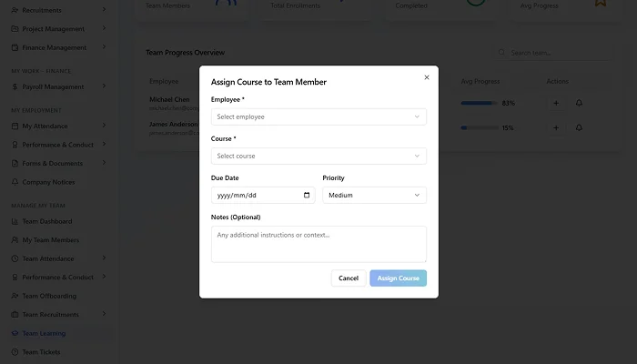Viewport: 637px width, 364px height.
Task: Expand the Project Management sidebar section
Action: click(56, 28)
